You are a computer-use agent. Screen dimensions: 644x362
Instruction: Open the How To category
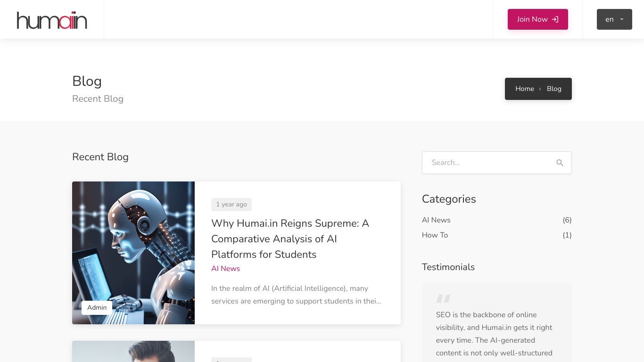pyautogui.click(x=435, y=235)
